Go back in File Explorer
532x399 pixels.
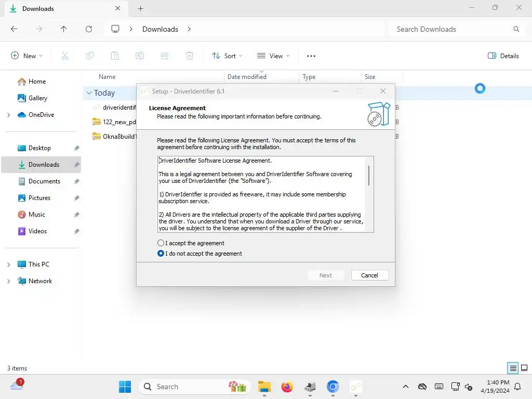(x=14, y=29)
